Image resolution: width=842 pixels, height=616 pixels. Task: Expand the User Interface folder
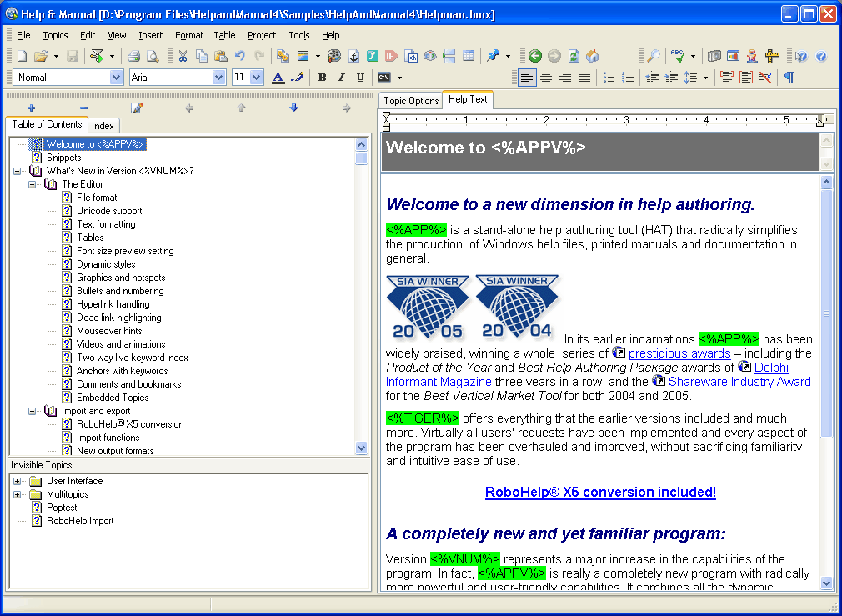pos(18,481)
